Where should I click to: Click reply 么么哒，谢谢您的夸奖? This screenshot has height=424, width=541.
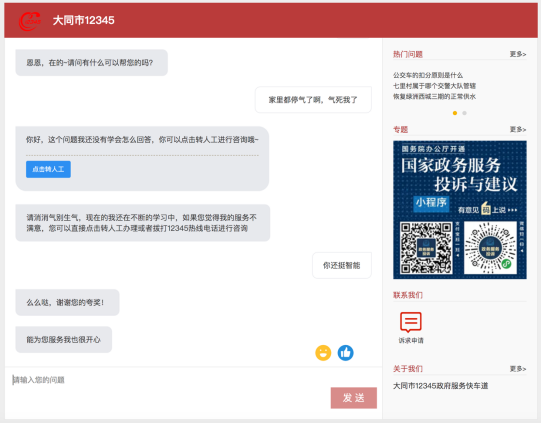pyautogui.click(x=67, y=303)
